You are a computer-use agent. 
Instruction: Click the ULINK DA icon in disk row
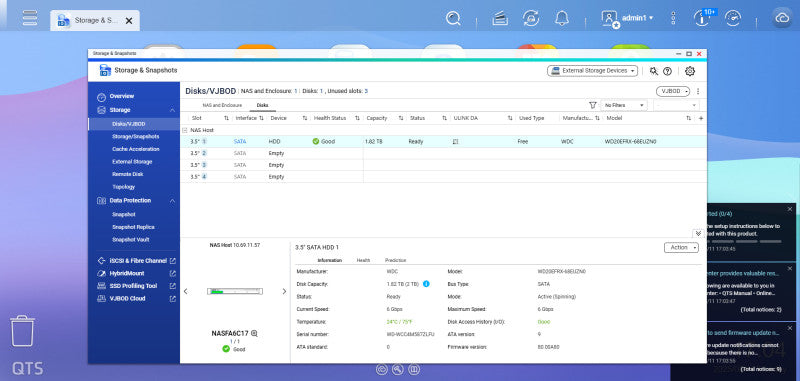456,142
